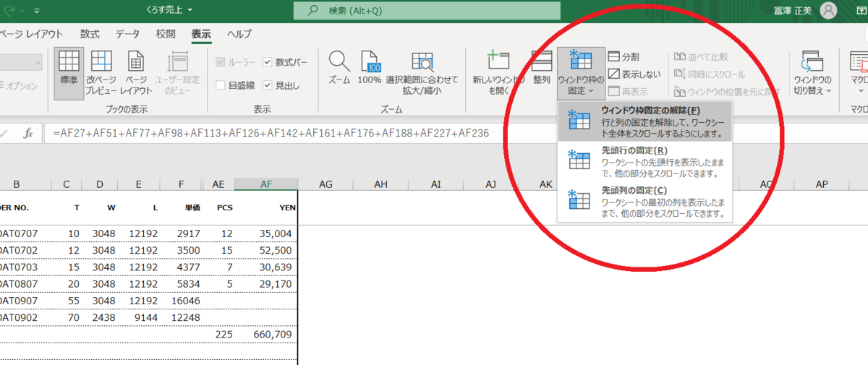Select column header AG

tap(325, 185)
